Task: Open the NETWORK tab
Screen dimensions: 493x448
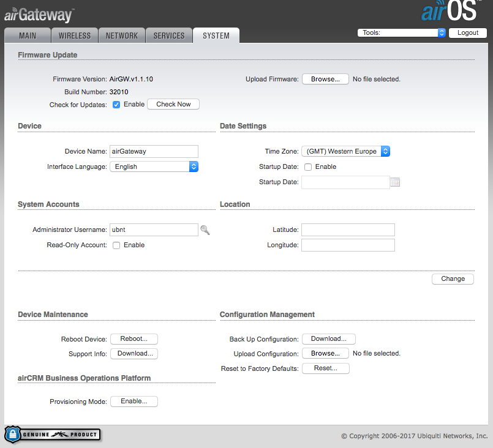Action: 122,35
